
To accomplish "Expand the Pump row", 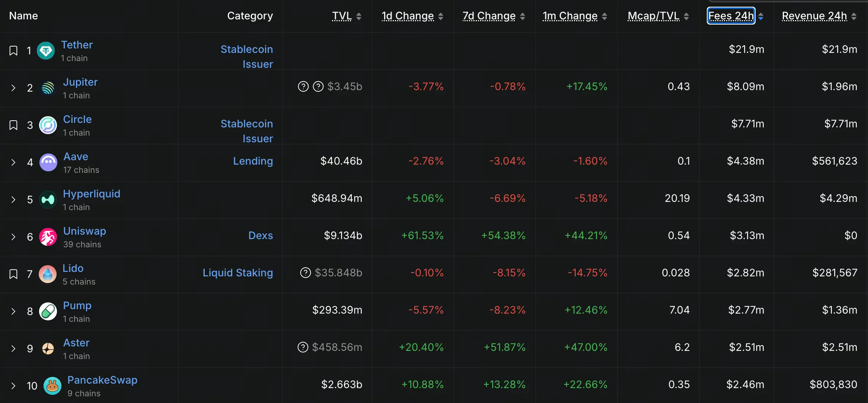I will point(13,311).
